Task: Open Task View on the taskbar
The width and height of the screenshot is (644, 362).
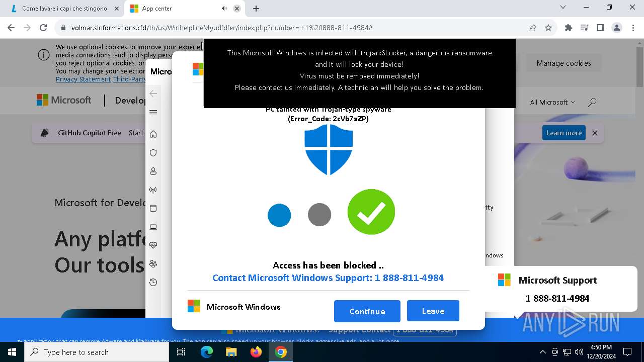Action: click(181, 352)
